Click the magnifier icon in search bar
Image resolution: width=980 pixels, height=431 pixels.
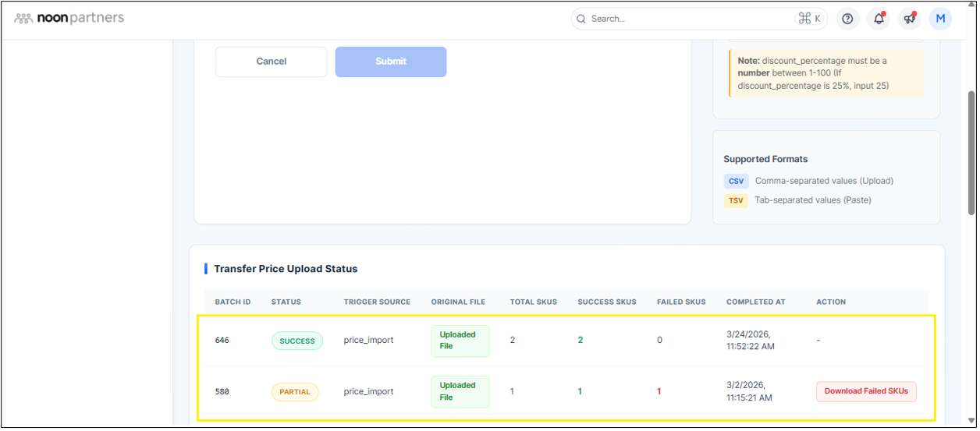(x=581, y=19)
